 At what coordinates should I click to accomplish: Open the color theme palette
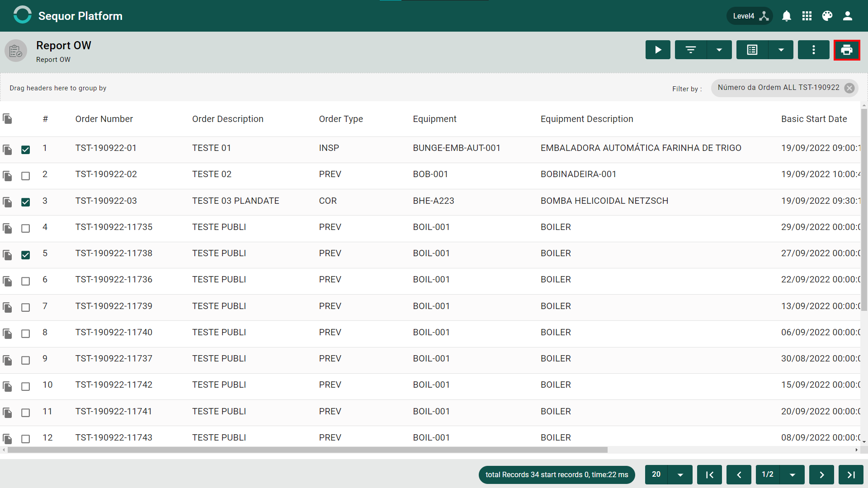point(827,16)
